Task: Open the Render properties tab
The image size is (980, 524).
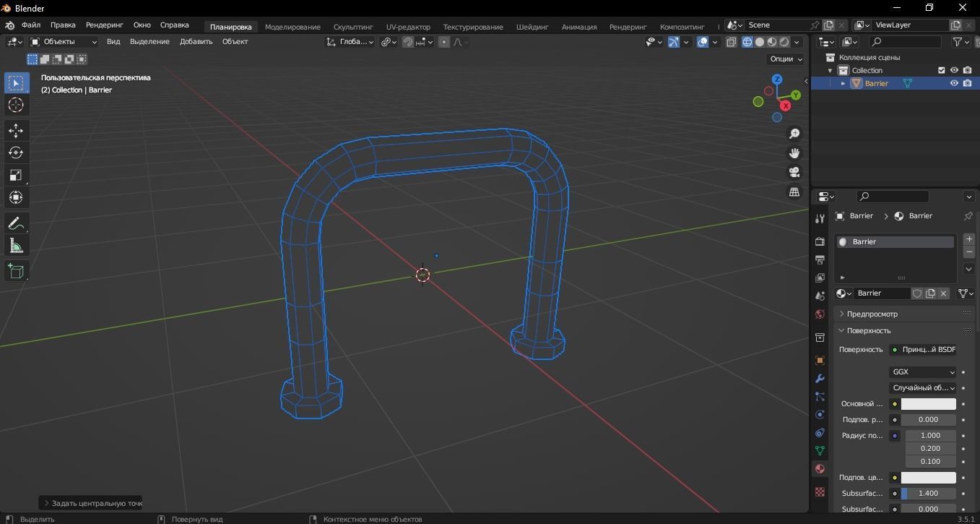Action: tap(820, 241)
